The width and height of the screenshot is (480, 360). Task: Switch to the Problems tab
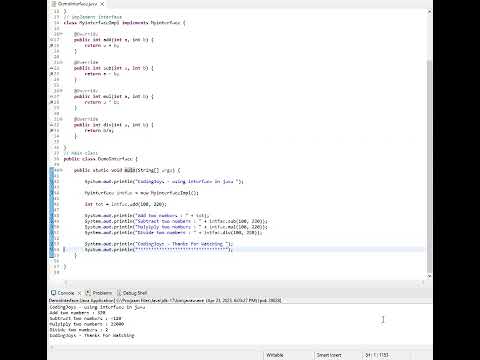[102, 293]
